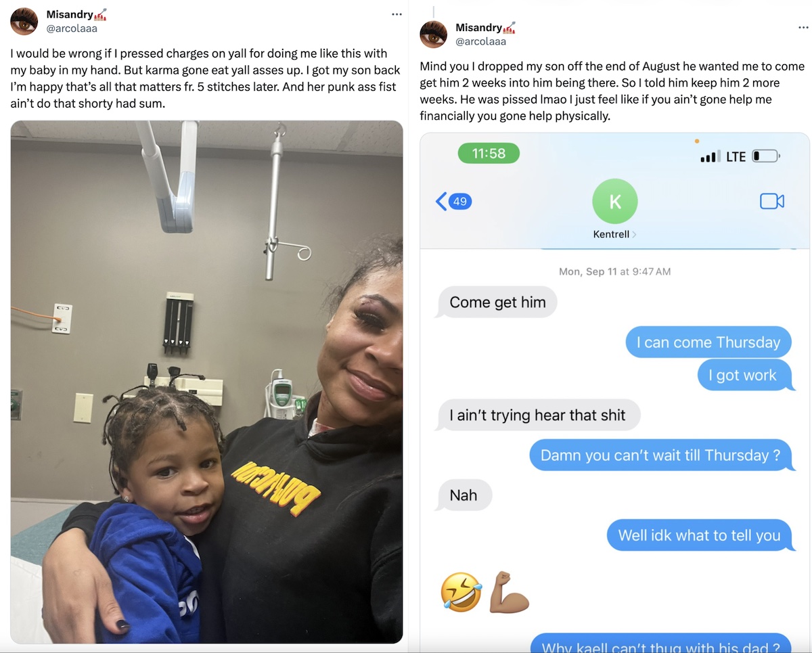Screen dimensions: 812x653
Task: Click the green K contact avatar
Action: click(x=614, y=201)
